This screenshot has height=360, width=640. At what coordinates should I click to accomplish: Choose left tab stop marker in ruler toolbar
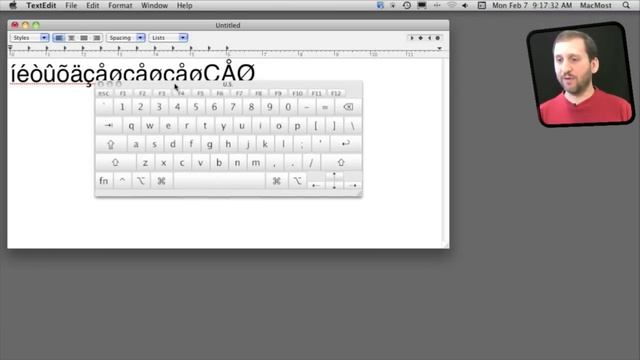click(x=412, y=38)
